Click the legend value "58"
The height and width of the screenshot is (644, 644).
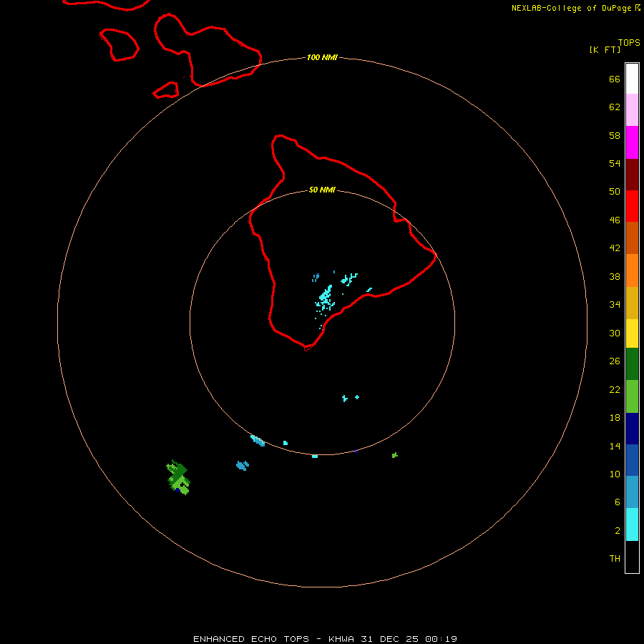click(615, 135)
